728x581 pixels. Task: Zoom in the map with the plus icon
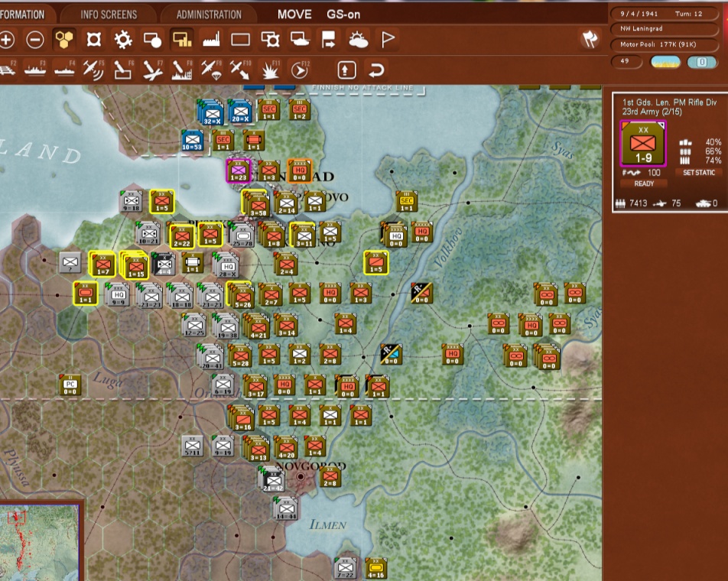click(x=6, y=40)
